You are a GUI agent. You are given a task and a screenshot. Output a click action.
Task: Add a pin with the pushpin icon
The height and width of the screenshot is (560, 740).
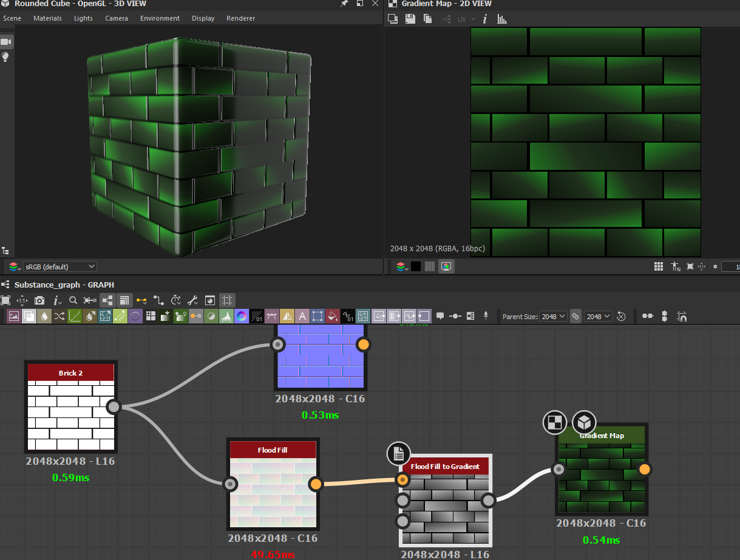click(x=486, y=315)
